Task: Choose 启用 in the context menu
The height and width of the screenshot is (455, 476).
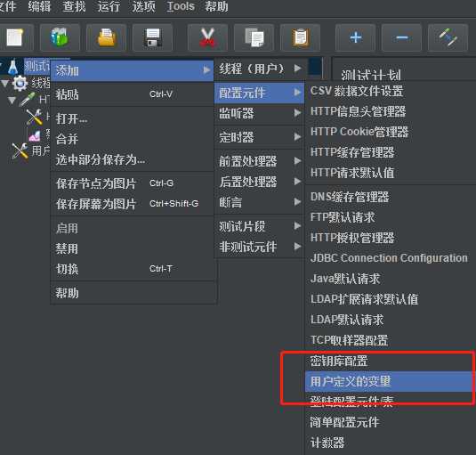Action: point(132,228)
